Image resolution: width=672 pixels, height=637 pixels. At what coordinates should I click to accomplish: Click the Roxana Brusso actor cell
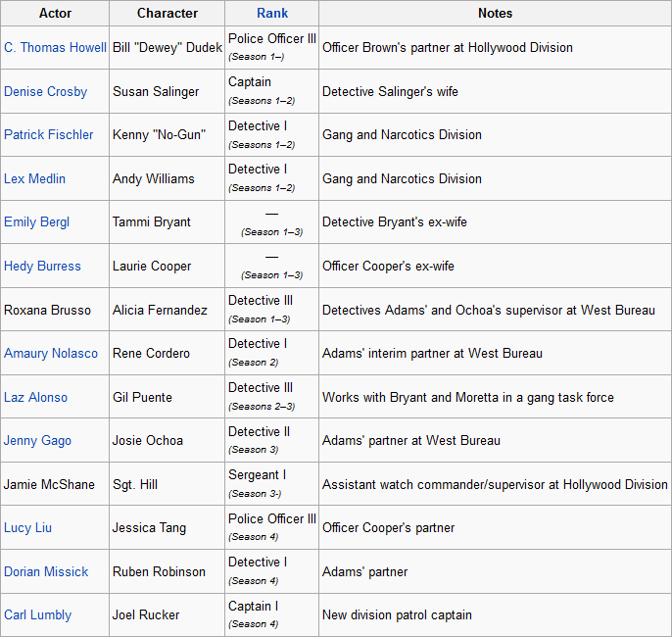[47, 310]
